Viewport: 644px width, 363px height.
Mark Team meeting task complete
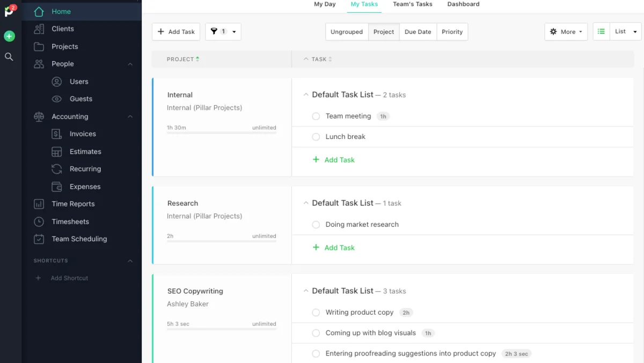tap(316, 116)
